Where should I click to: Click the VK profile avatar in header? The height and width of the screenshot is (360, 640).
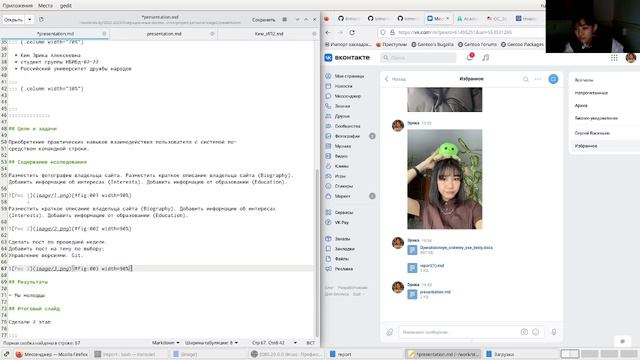coord(631,58)
